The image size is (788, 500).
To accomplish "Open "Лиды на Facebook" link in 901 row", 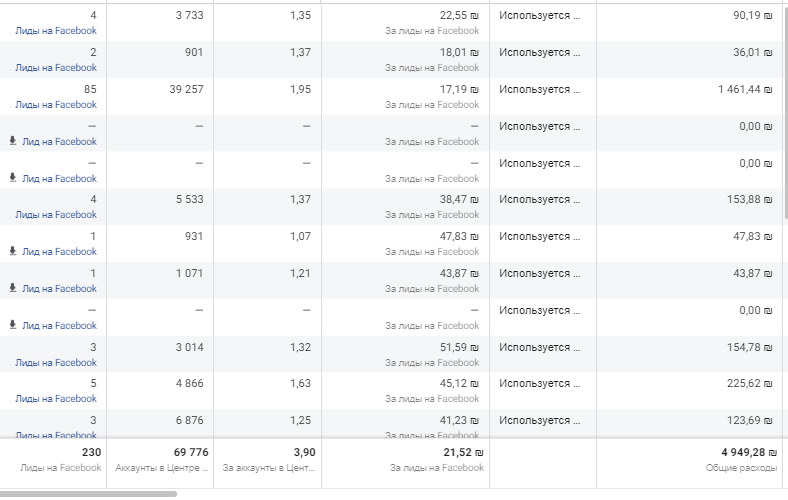I will 56,68.
